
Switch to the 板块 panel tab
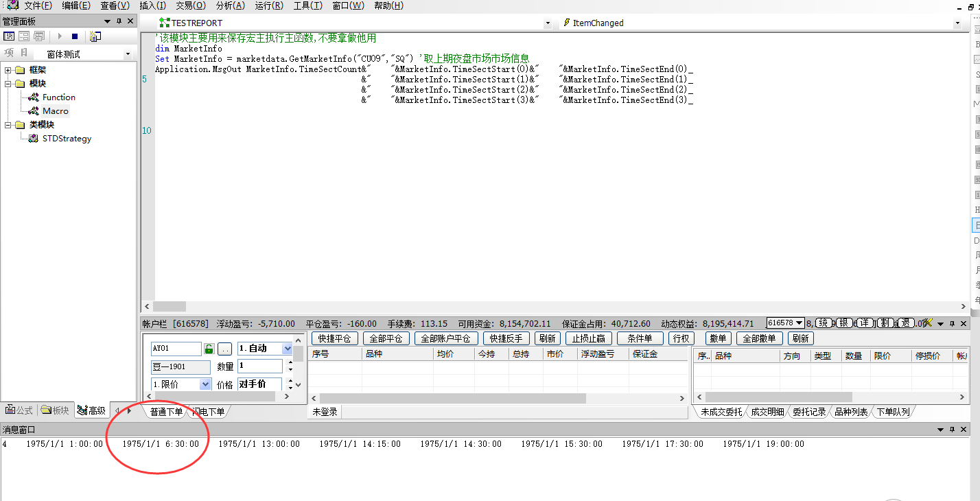click(x=56, y=410)
